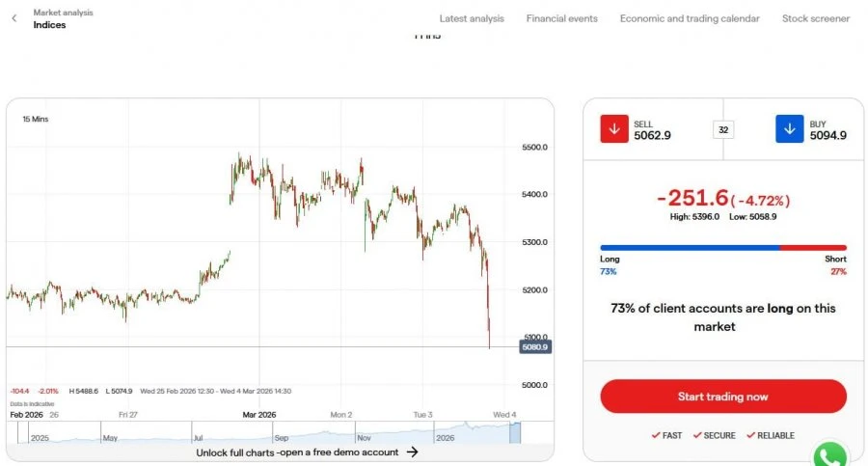Go to Economic and trading calendar
This screenshot has height=466, width=868.
(690, 18)
